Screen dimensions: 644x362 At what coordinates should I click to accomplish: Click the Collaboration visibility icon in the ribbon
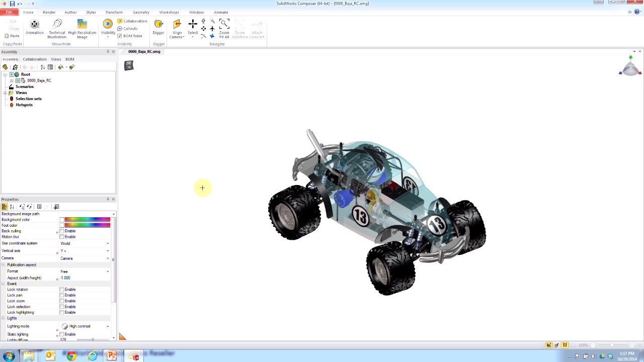pos(120,21)
